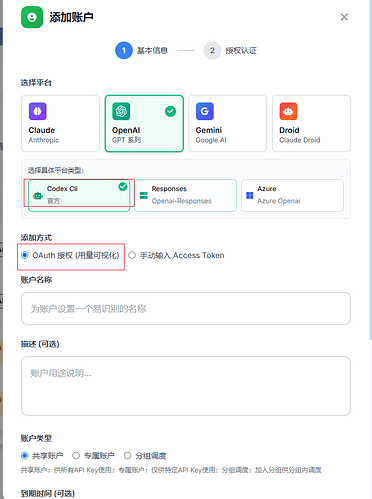This screenshot has height=499, width=372.
Task: Click the checkmark on Codex Cli option
Action: pyautogui.click(x=123, y=187)
